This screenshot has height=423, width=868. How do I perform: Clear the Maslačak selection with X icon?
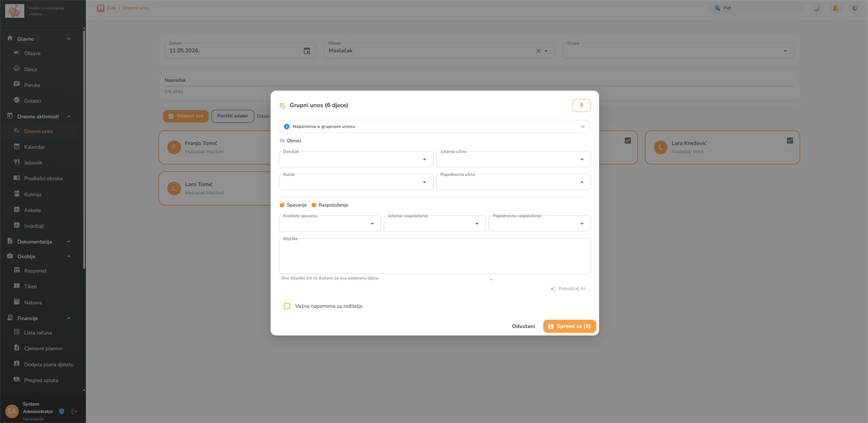pyautogui.click(x=538, y=51)
